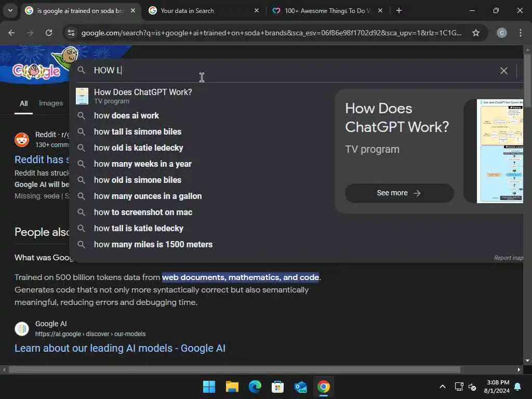Open the notifications bell icon
Image resolution: width=532 pixels, height=399 pixels.
518,387
